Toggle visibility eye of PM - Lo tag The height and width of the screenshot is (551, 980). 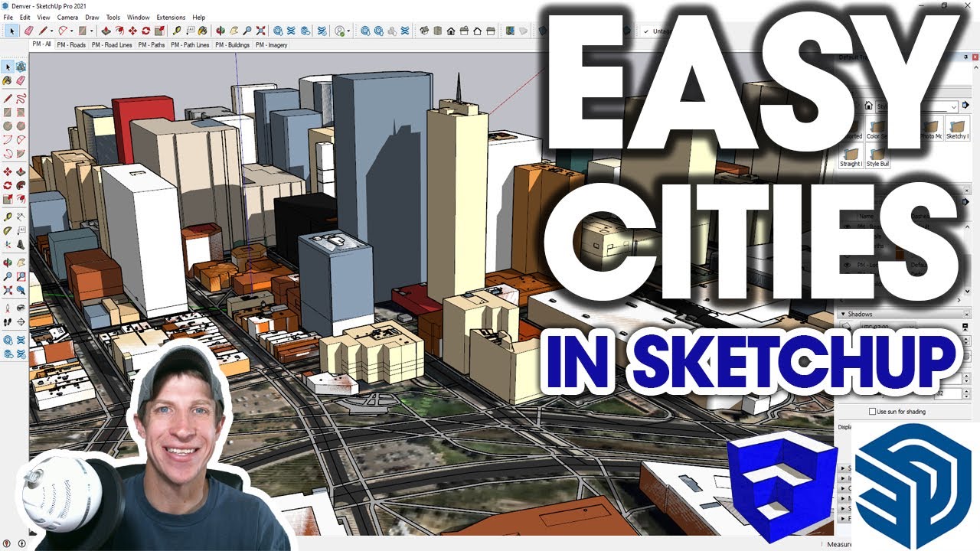[x=847, y=265]
